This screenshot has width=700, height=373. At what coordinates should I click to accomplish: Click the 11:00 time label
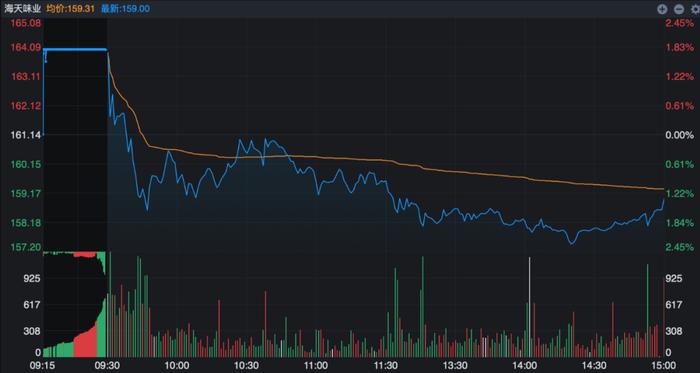(x=316, y=365)
